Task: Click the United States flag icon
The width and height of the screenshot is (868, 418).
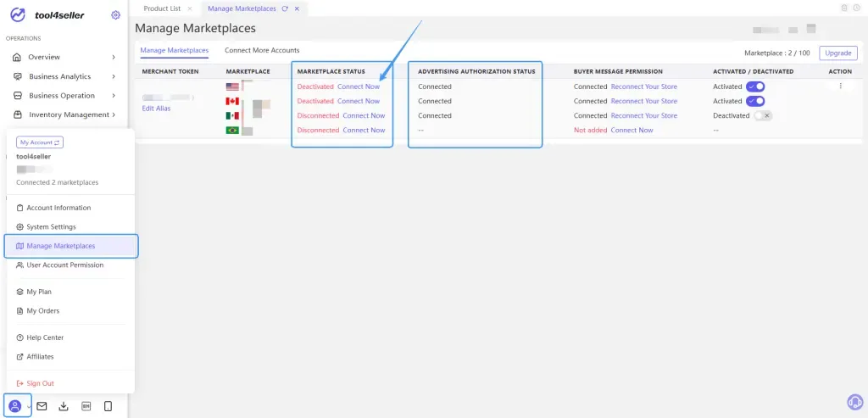Action: point(232,86)
